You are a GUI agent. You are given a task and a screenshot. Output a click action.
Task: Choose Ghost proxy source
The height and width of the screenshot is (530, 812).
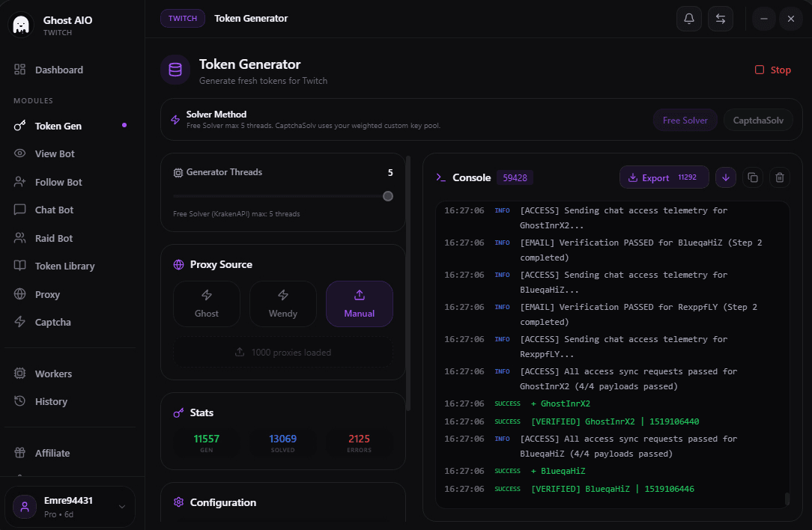(x=206, y=304)
